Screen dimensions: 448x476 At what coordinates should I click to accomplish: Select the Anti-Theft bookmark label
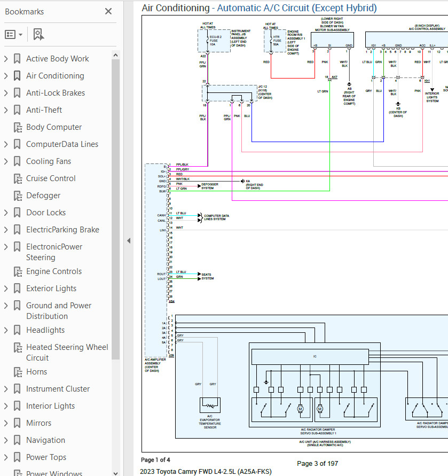pyautogui.click(x=44, y=110)
